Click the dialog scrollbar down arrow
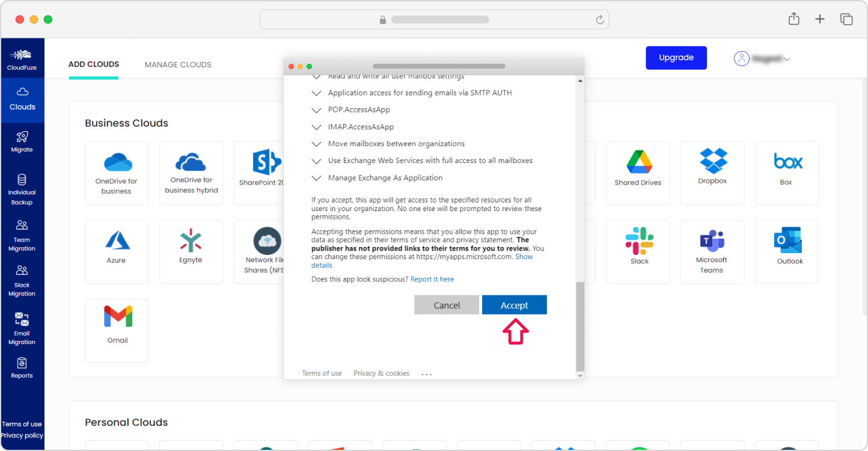This screenshot has height=451, width=868. coord(579,375)
